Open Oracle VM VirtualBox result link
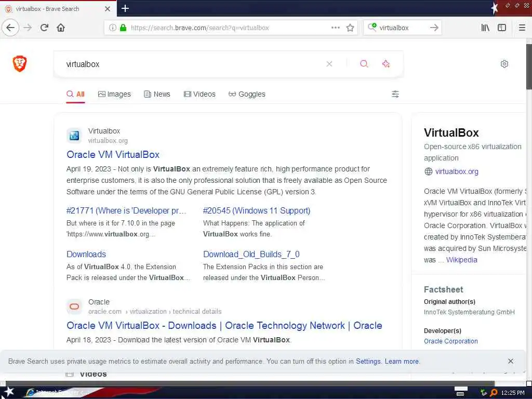This screenshot has height=399, width=532. click(113, 155)
